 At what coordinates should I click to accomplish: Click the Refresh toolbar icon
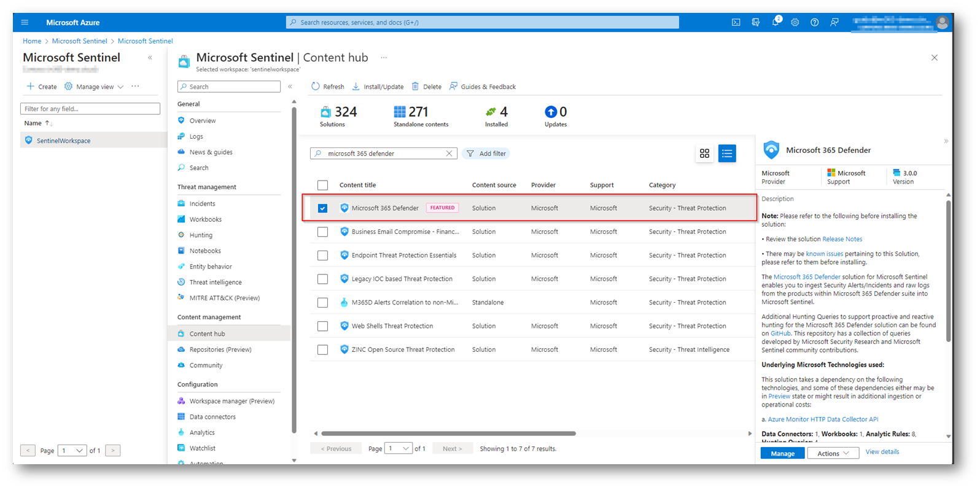[316, 87]
